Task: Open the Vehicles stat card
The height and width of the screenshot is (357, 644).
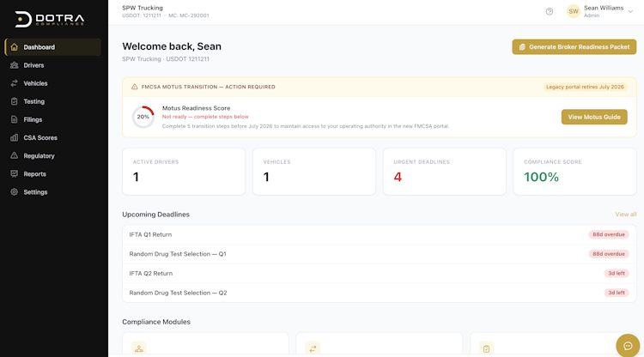Action: coord(314,172)
